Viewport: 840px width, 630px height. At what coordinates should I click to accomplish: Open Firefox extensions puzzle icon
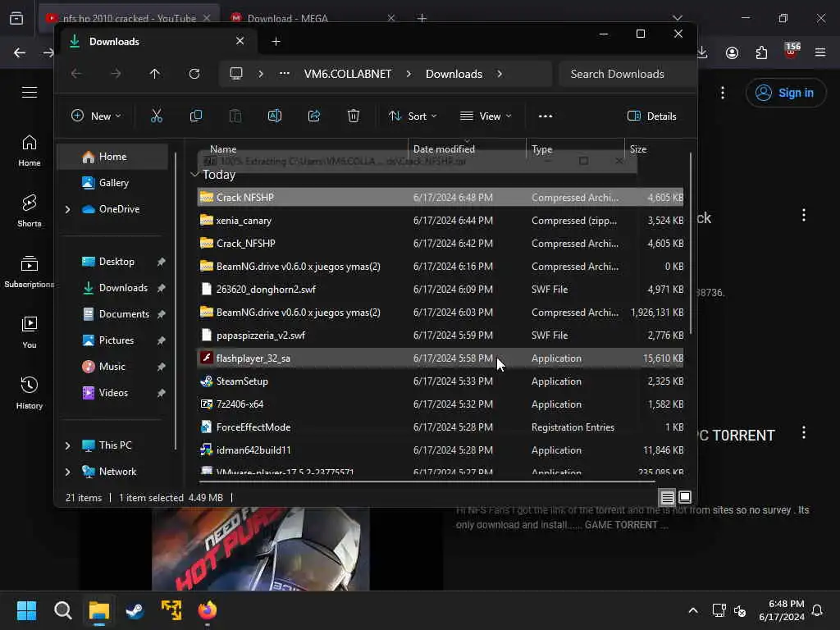[x=761, y=52]
